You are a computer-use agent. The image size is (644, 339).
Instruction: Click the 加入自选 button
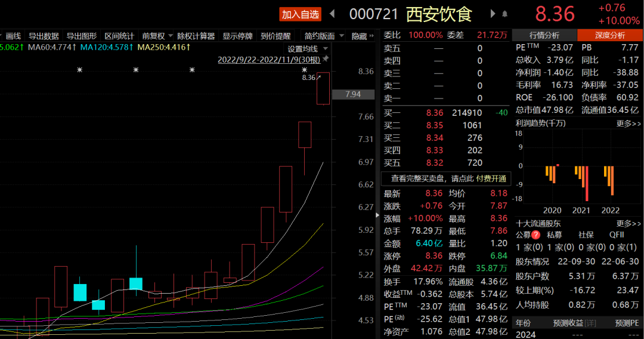tap(300, 14)
